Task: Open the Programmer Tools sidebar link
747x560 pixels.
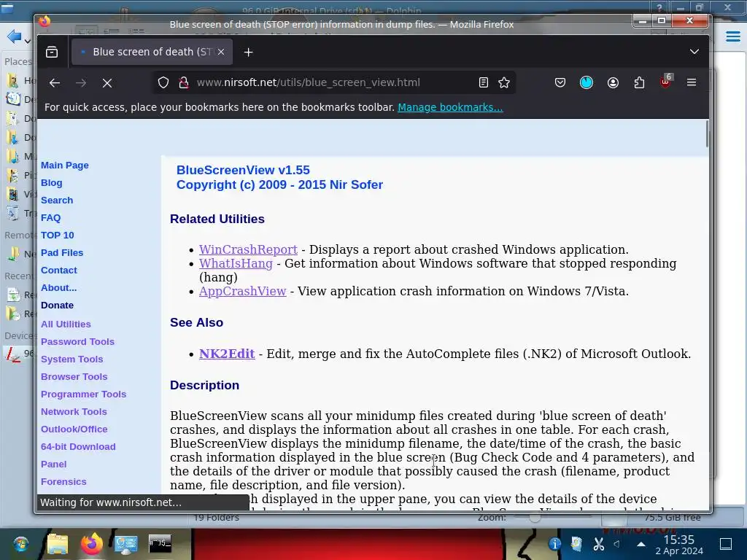Action: coord(83,394)
